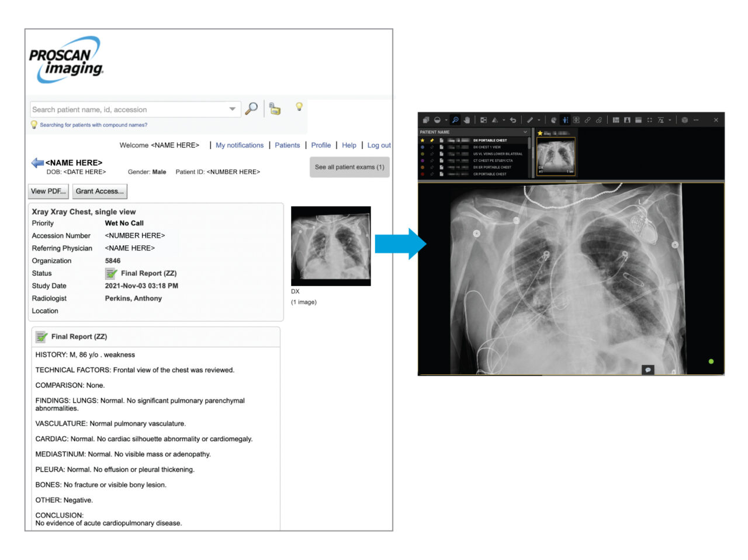Click the View PDF button
Image resolution: width=748 pixels, height=560 pixels.
click(49, 191)
